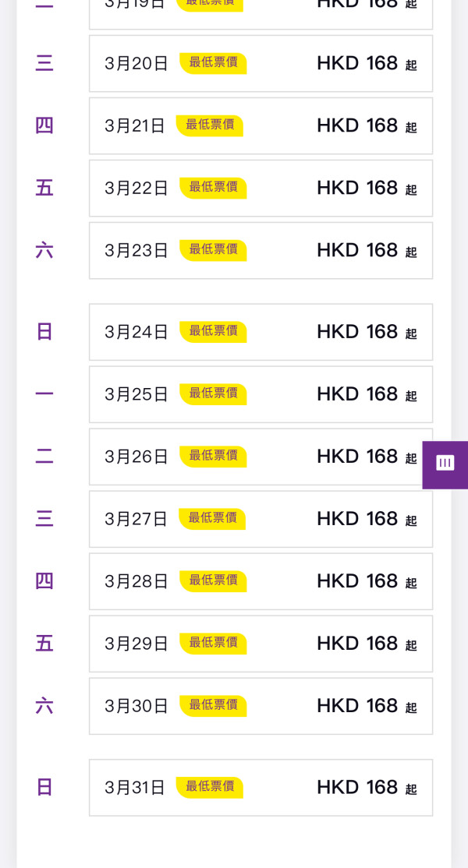Screen dimensions: 468x868
Task: Click the HKD 168 price for 3月24日
Action: point(357,332)
